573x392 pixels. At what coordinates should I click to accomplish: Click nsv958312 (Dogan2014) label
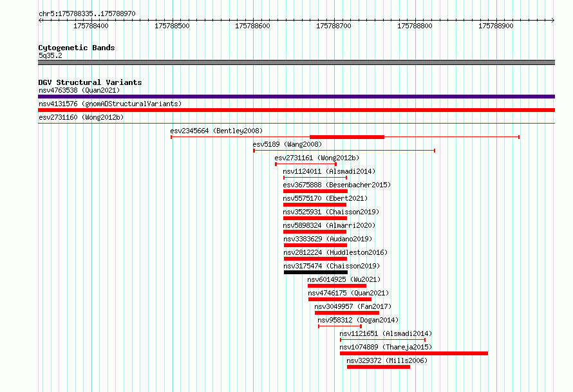coord(358,320)
